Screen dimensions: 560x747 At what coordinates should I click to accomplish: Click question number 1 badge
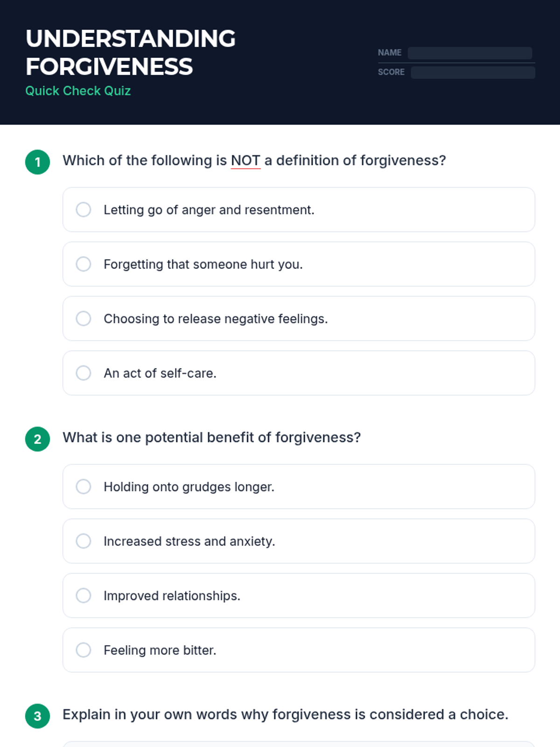[x=38, y=162]
